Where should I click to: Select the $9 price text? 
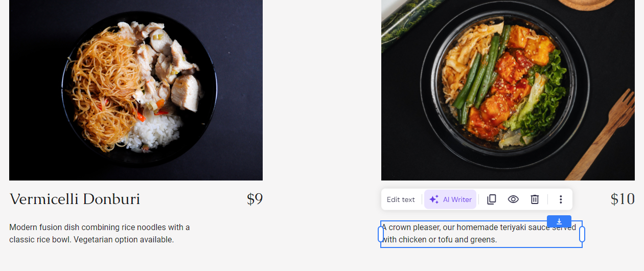(255, 199)
